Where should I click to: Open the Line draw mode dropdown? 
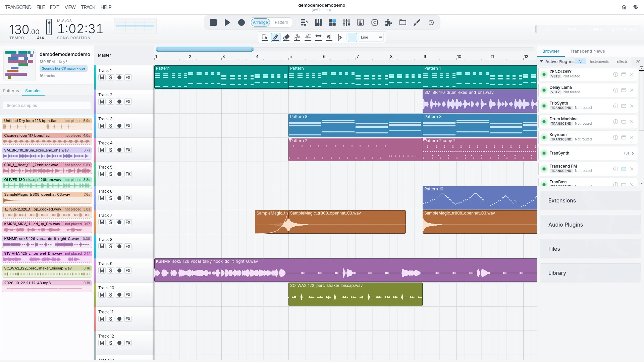[371, 37]
